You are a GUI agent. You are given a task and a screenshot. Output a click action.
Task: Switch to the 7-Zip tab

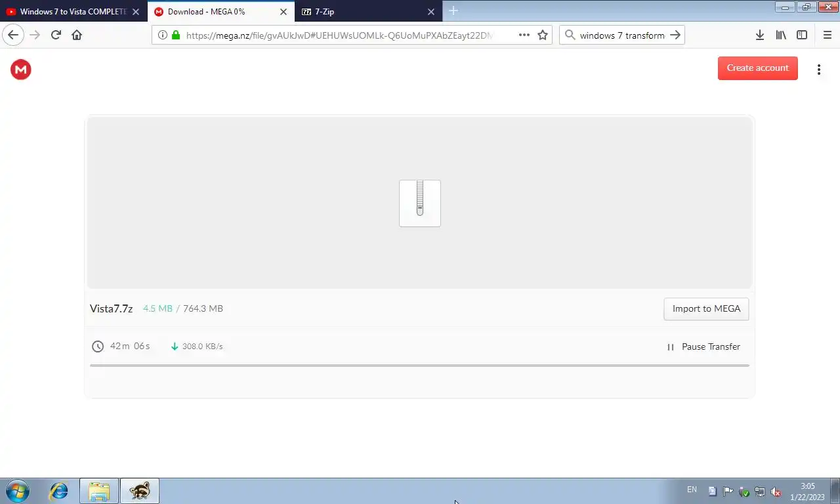pyautogui.click(x=367, y=12)
